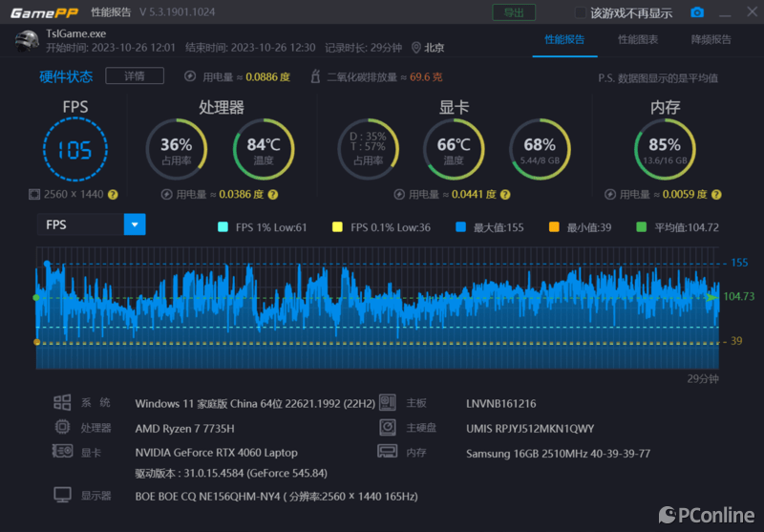Click the help icon beside GPU 0.0441 度

505,195
